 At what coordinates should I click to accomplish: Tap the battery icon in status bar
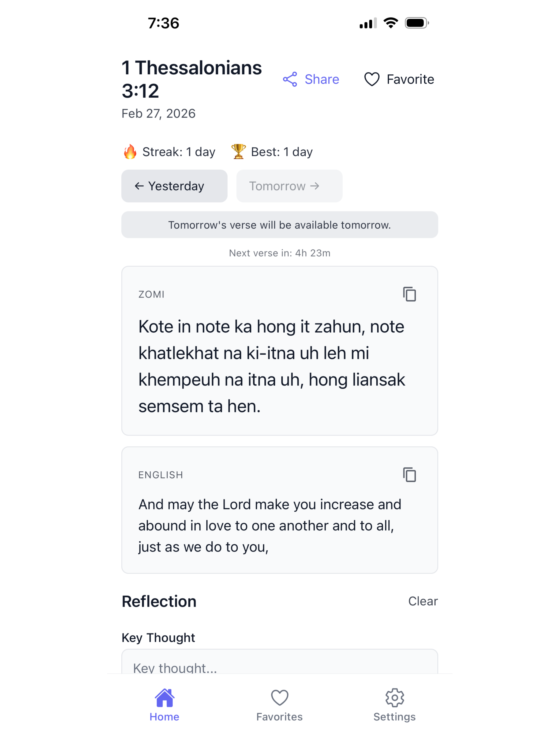417,23
